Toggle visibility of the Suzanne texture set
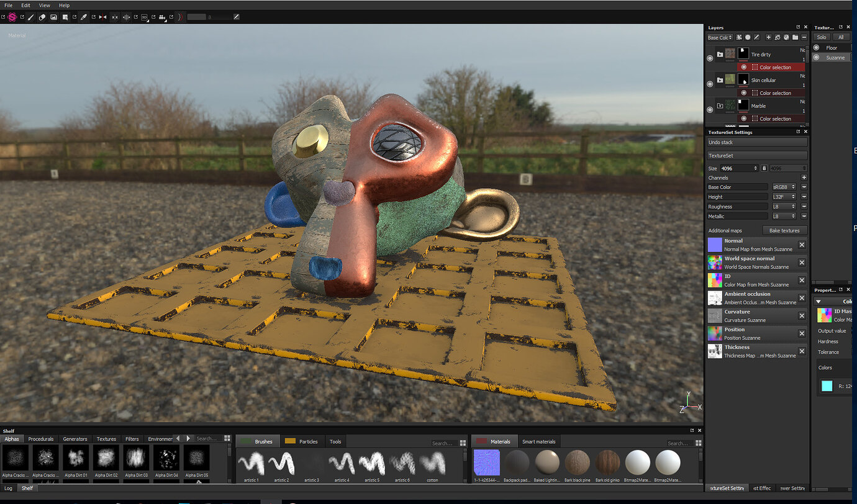 click(x=817, y=58)
